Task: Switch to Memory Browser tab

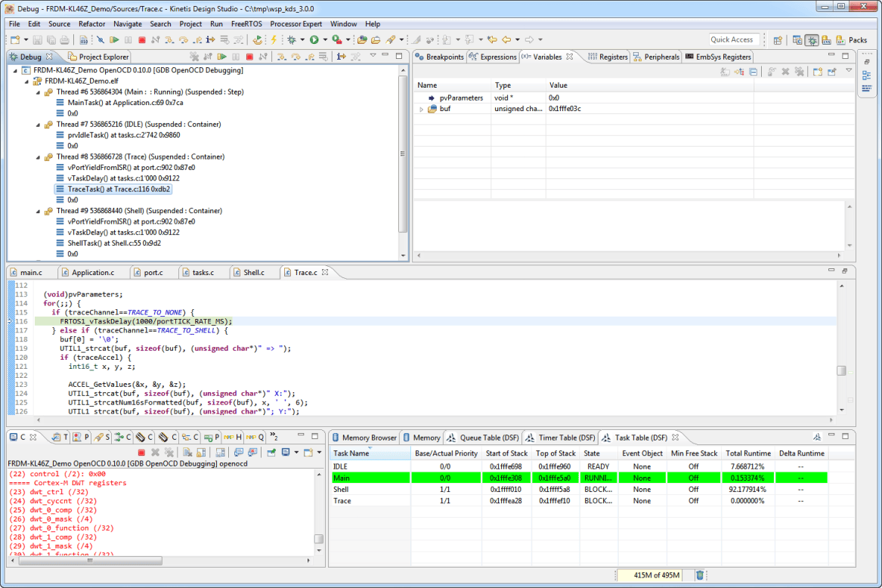Action: tap(364, 437)
